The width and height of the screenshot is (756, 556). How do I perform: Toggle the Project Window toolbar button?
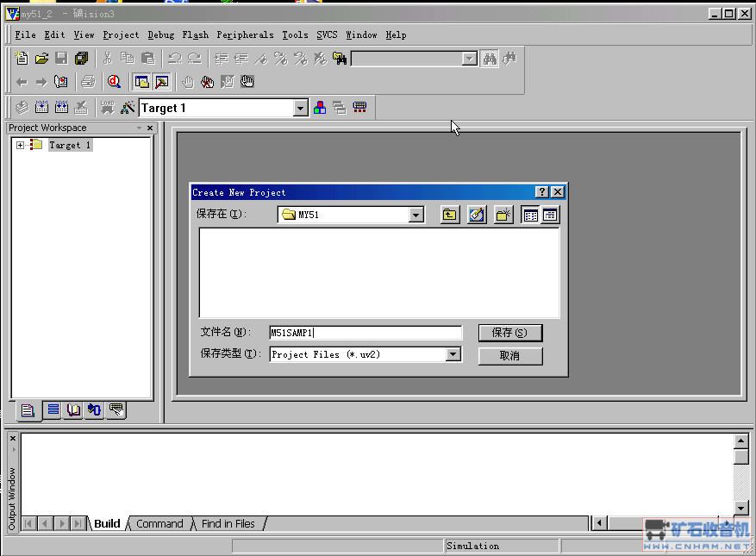(x=141, y=82)
